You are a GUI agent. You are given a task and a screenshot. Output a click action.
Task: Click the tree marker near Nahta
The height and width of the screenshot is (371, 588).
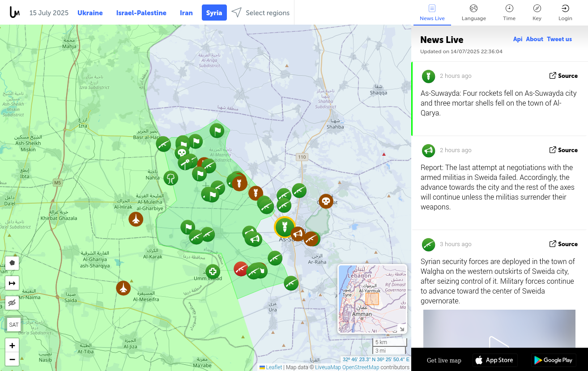pyautogui.click(x=170, y=178)
